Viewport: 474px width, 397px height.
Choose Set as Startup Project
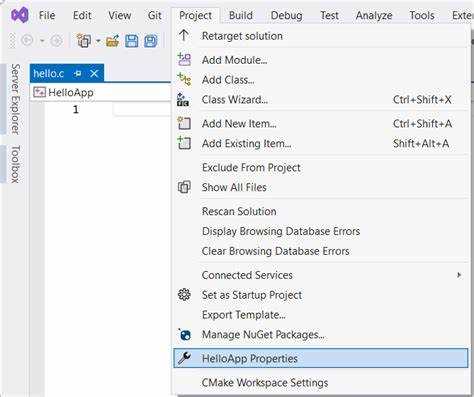tap(321, 295)
